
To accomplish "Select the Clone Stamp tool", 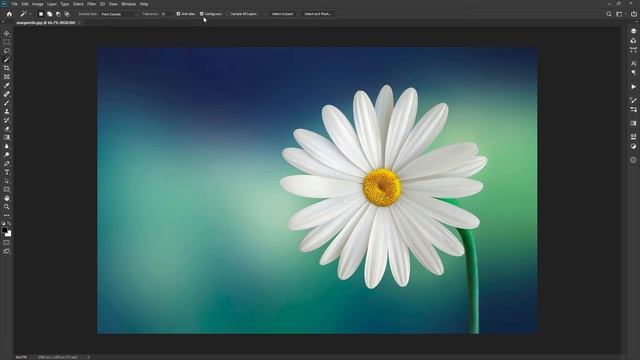I will [x=7, y=111].
